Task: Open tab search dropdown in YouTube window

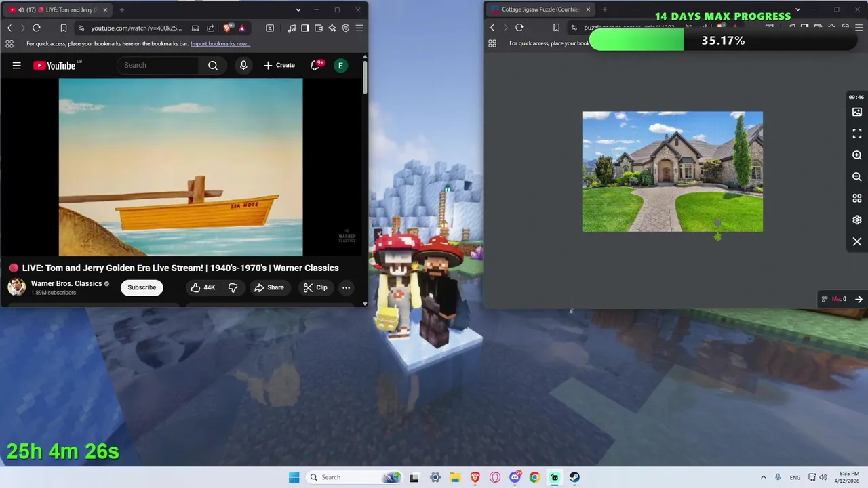Action: coord(298,10)
